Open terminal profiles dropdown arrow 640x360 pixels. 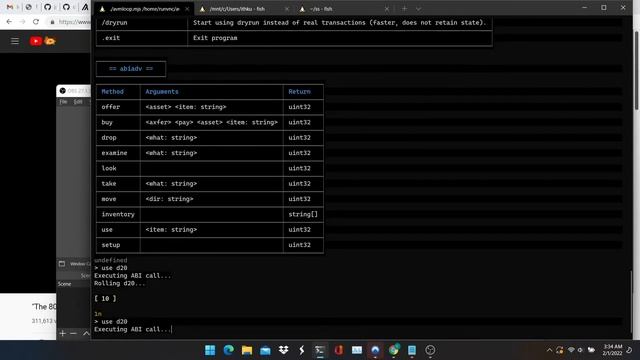tap(418, 9)
